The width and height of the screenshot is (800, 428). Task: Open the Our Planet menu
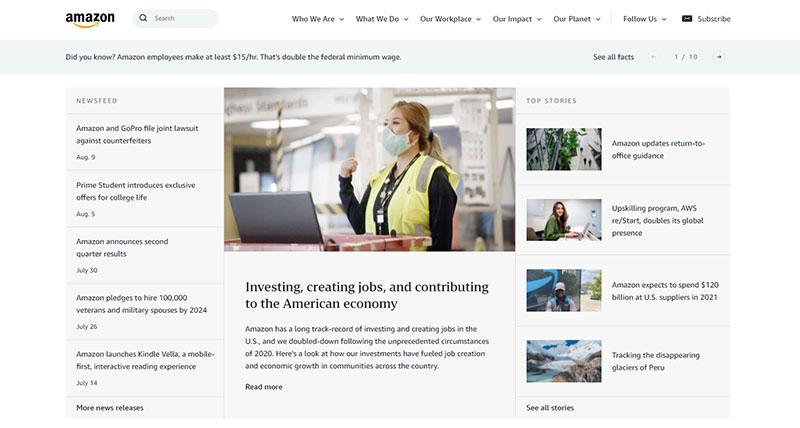coord(577,19)
